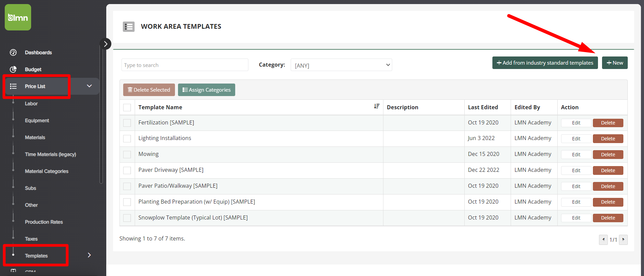Click Assign Categories button
The height and width of the screenshot is (276, 644).
point(206,90)
